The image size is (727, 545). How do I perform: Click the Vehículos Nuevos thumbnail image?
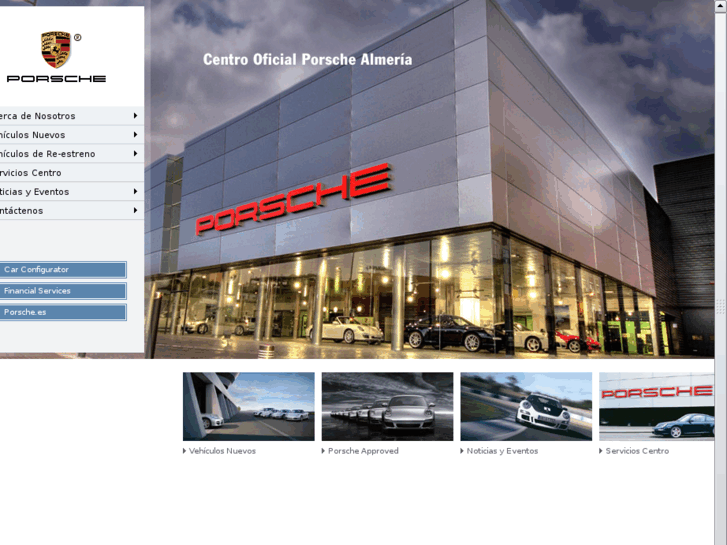pyautogui.click(x=249, y=406)
